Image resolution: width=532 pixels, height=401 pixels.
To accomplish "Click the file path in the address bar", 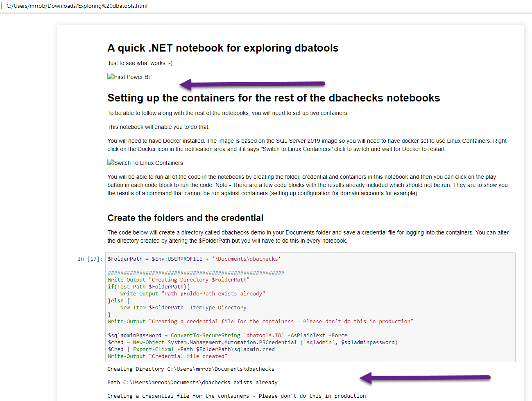I will 77,6.
